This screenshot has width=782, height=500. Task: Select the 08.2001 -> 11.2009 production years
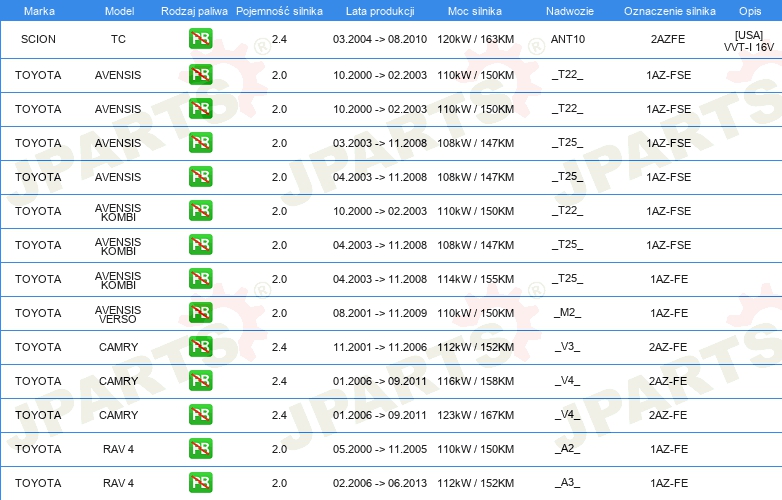380,313
